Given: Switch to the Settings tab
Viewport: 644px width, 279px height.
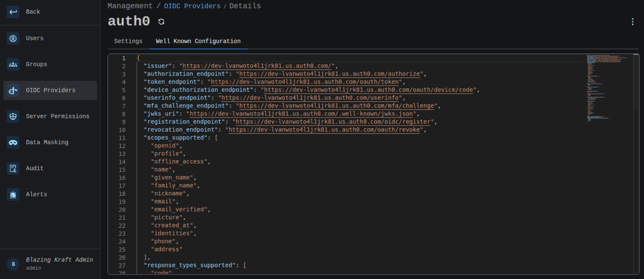Looking at the screenshot, I should click(128, 41).
